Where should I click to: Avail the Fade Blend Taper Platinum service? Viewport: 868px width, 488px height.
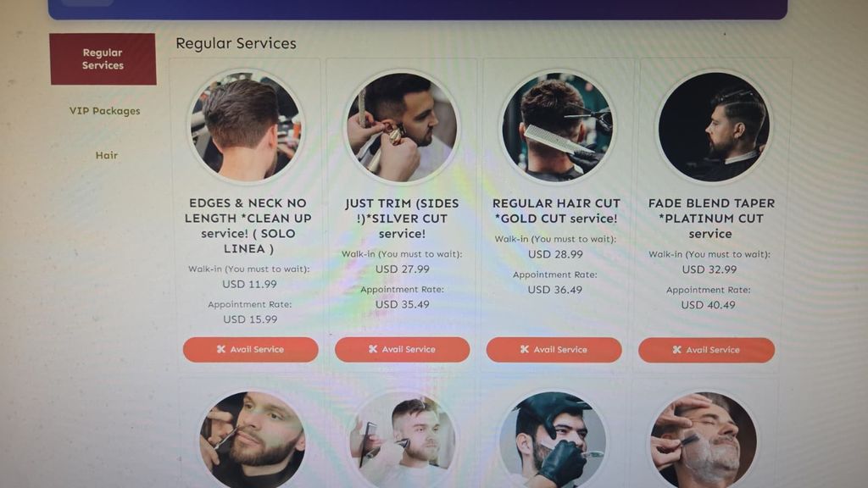click(x=706, y=350)
